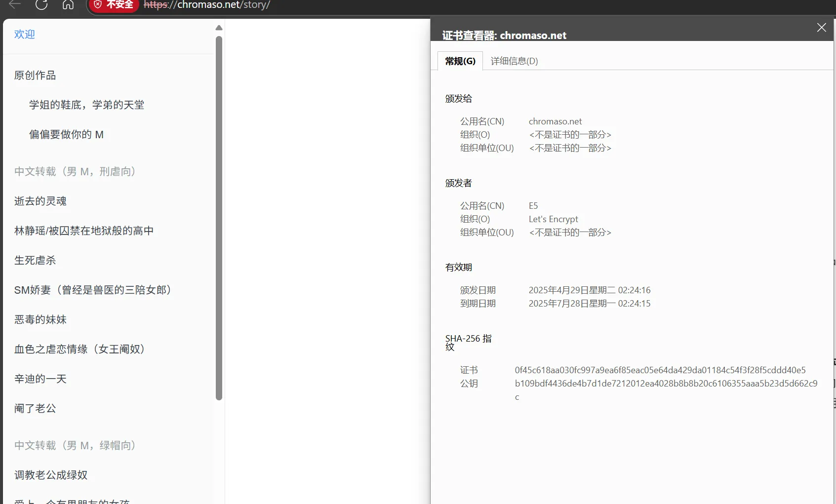Screen dimensions: 836x504
Task: Open the 逝去的灵魂 sidebar entry
Action: pyautogui.click(x=40, y=201)
